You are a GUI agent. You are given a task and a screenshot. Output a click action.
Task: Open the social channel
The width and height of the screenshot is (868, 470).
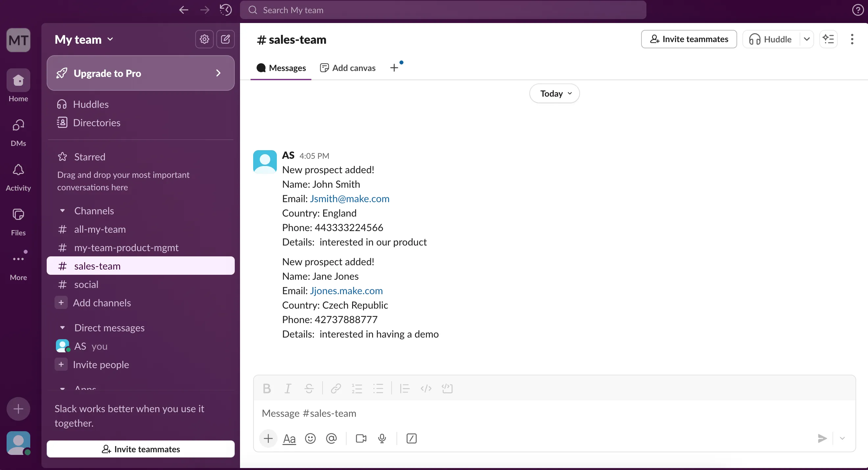click(x=140, y=284)
